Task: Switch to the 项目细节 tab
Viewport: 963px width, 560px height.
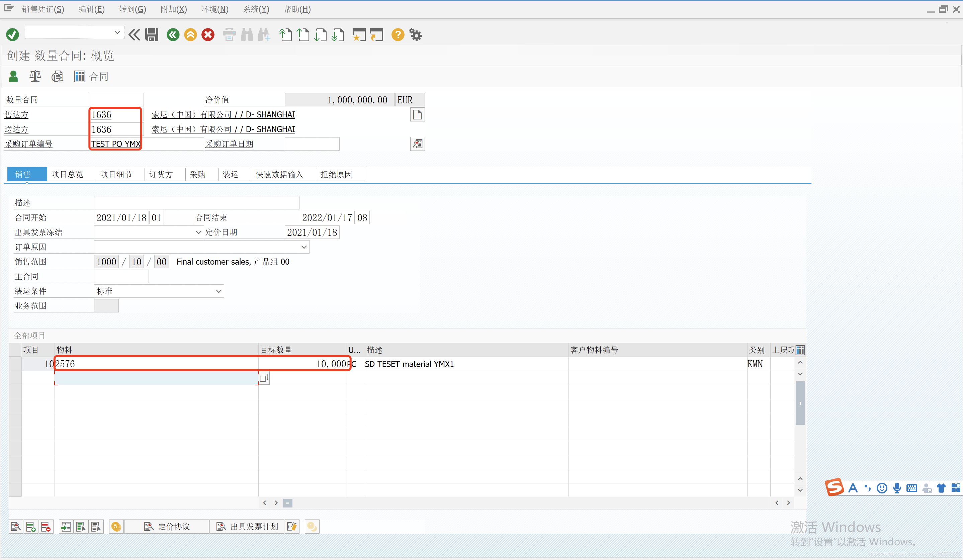Action: coord(120,175)
